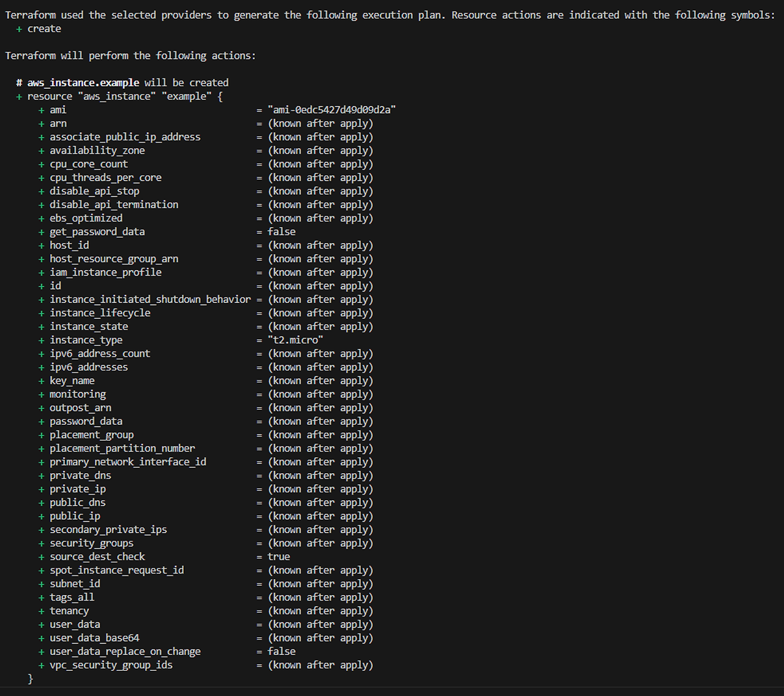This screenshot has height=696, width=784.
Task: Click "user_data_replace_on_change" attribute name
Action: tap(125, 651)
